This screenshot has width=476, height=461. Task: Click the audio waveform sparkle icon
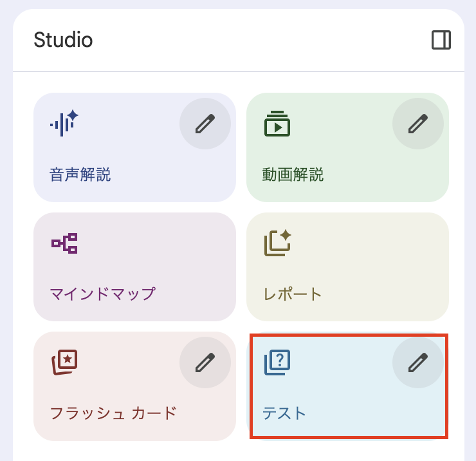point(64,122)
